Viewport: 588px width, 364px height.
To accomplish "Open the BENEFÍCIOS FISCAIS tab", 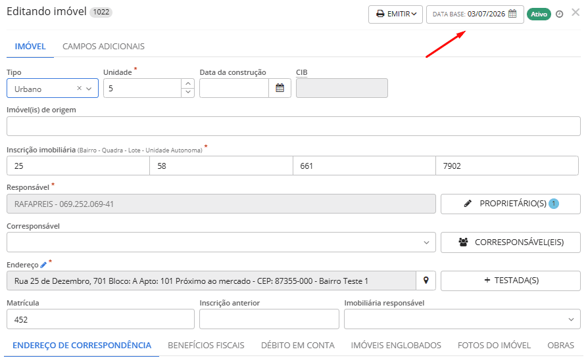I will tap(206, 346).
